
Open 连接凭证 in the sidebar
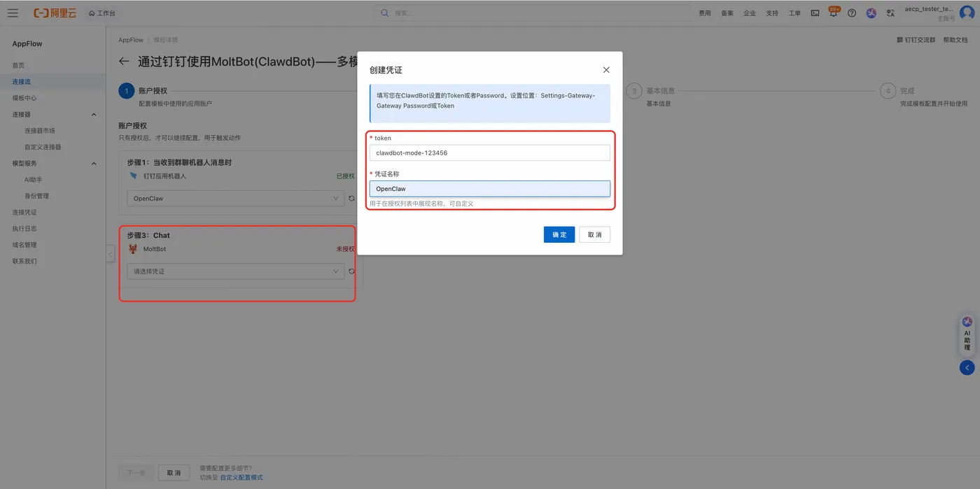[24, 212]
